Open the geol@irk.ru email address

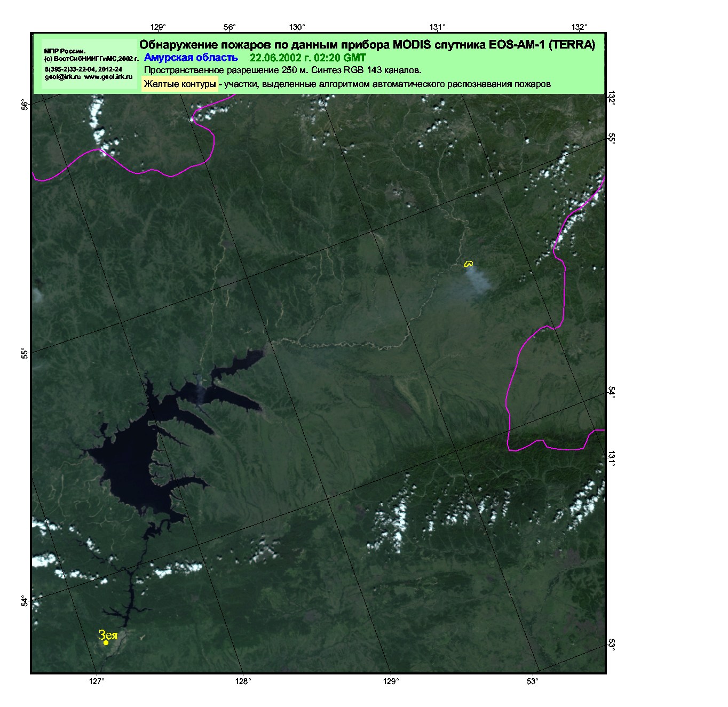[x=62, y=77]
